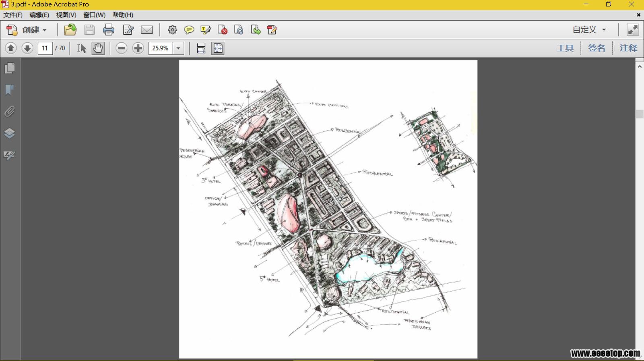Activate the hand pan tool
This screenshot has height=361, width=644.
pos(98,48)
